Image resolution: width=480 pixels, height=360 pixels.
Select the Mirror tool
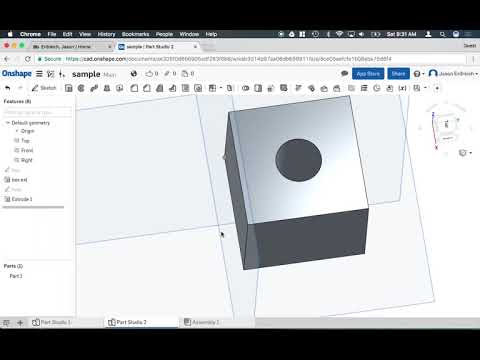tap(229, 88)
